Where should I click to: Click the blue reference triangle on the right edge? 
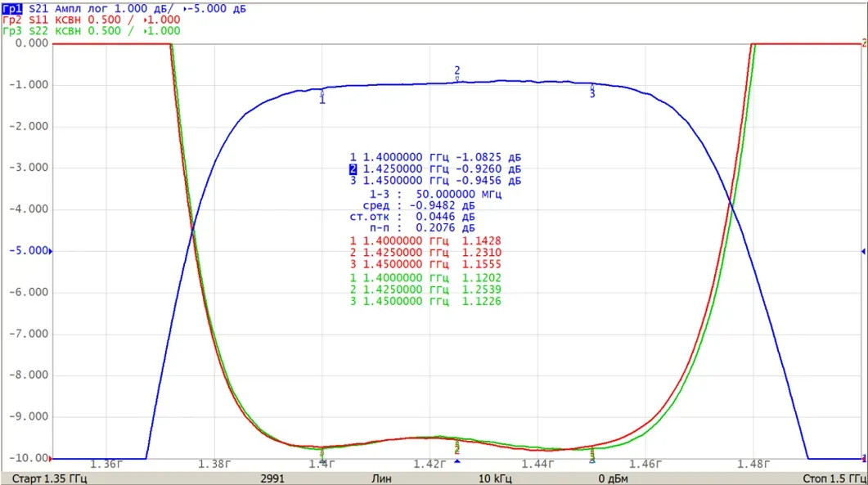click(864, 251)
